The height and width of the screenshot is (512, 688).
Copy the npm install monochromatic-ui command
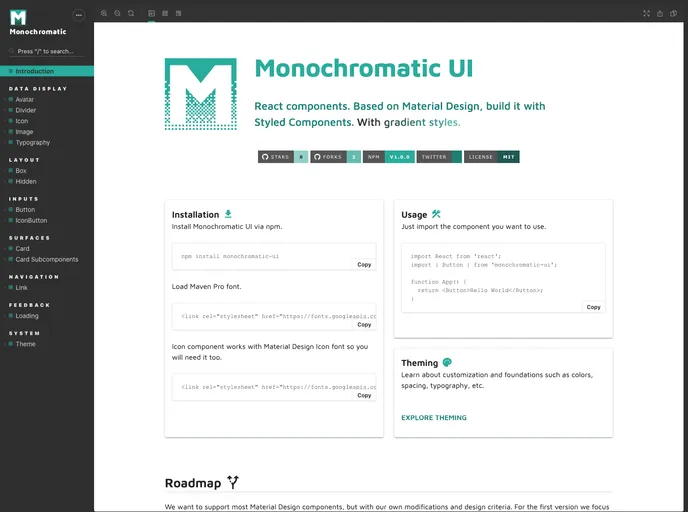[x=364, y=265]
